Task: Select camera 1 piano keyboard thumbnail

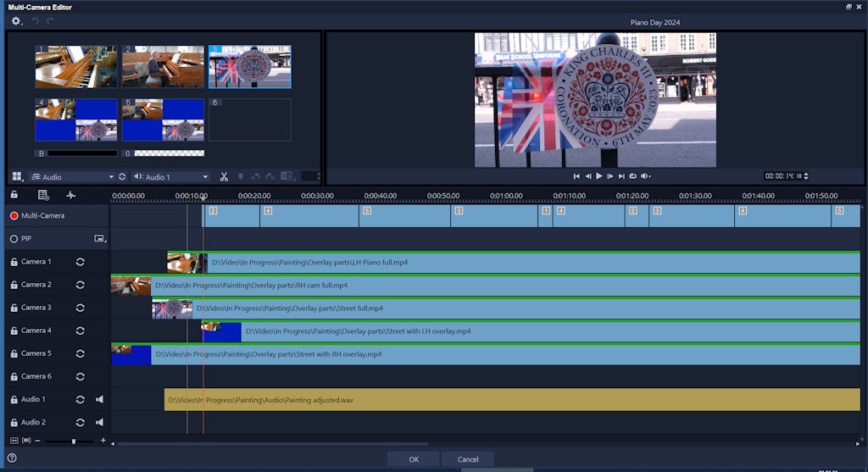Action: (76, 66)
